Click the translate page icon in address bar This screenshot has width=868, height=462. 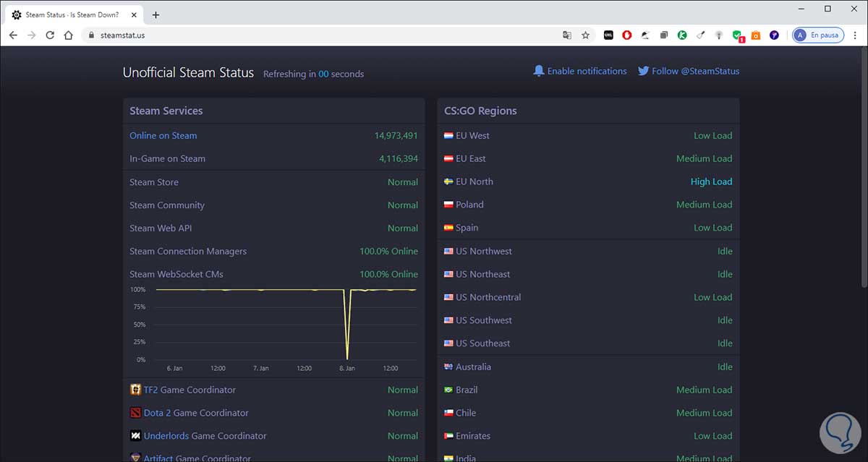[567, 35]
